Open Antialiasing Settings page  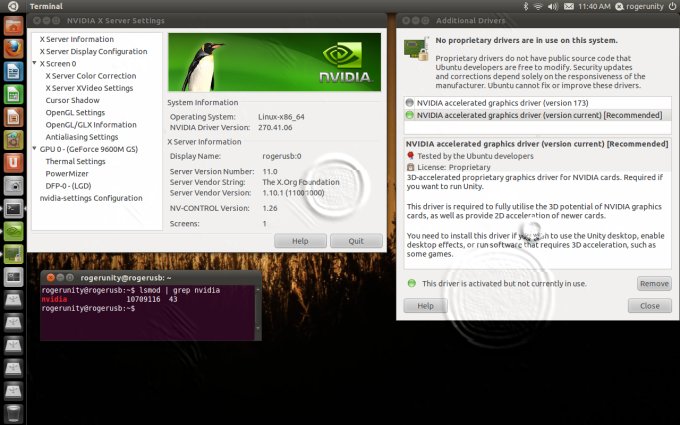[x=82, y=137]
